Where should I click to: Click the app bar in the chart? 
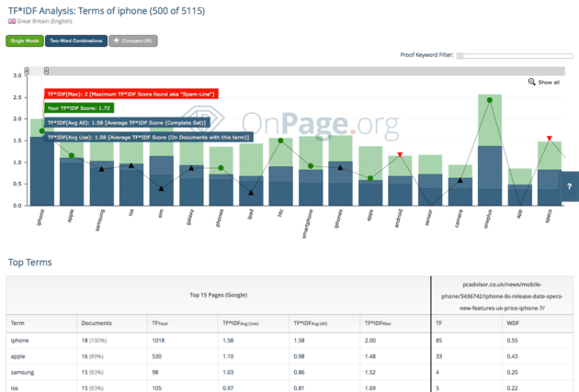[x=520, y=187]
